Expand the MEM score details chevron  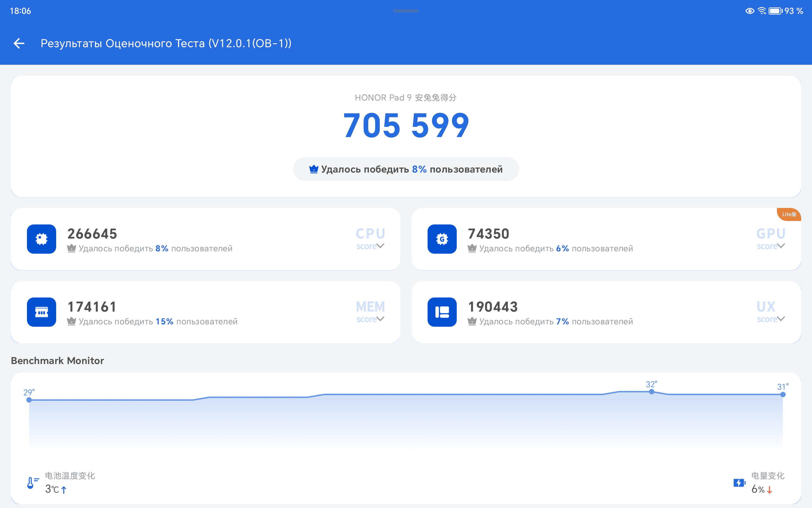pyautogui.click(x=380, y=319)
